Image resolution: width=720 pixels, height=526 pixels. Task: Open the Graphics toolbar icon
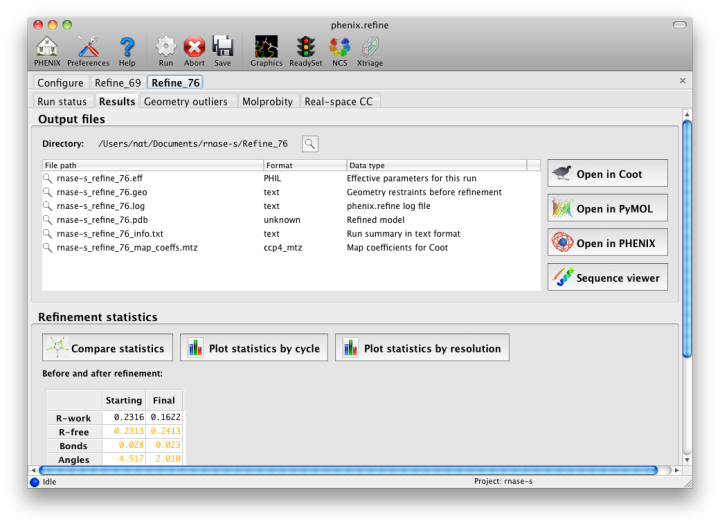(x=266, y=47)
